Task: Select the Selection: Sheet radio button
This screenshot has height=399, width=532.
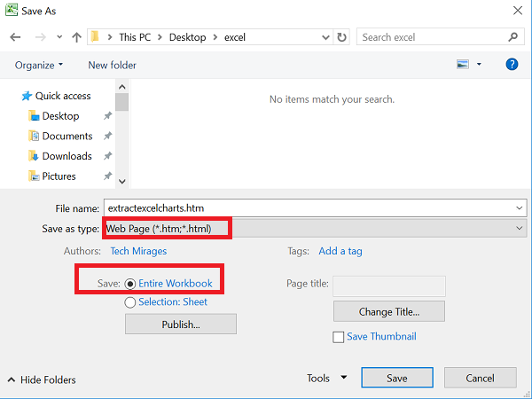Action: [131, 302]
